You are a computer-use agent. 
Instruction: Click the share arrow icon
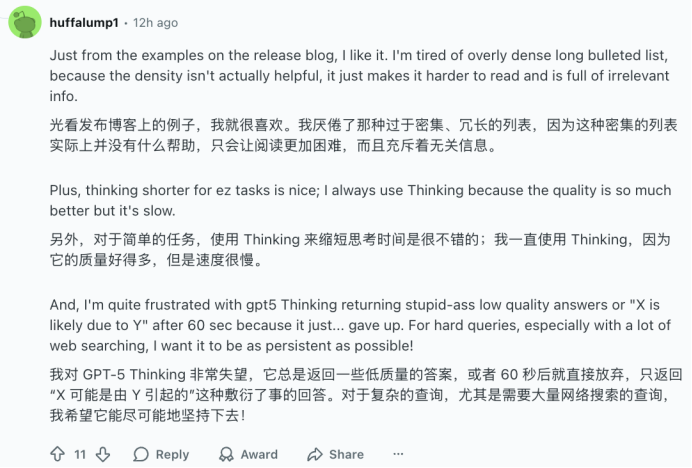click(315, 454)
